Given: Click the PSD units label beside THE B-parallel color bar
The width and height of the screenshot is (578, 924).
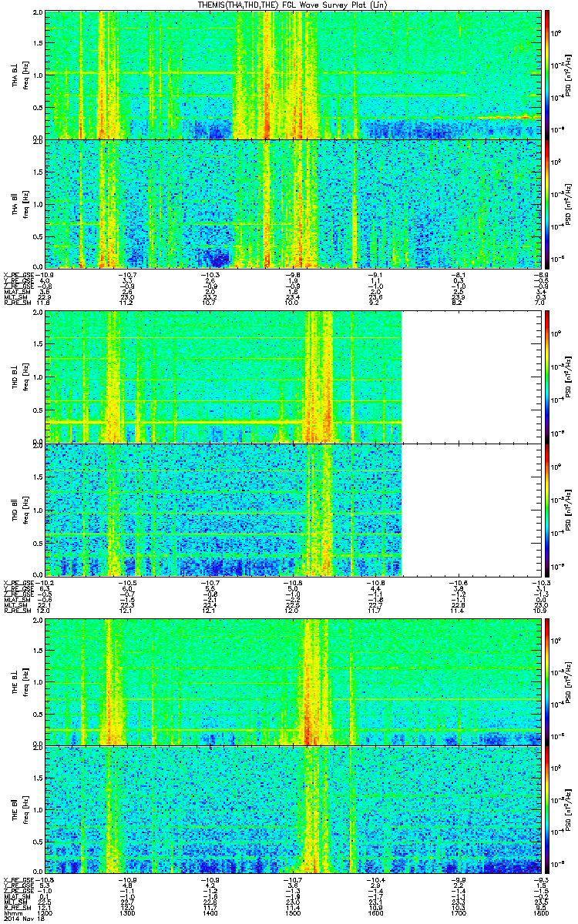Looking at the screenshot, I should (569, 809).
